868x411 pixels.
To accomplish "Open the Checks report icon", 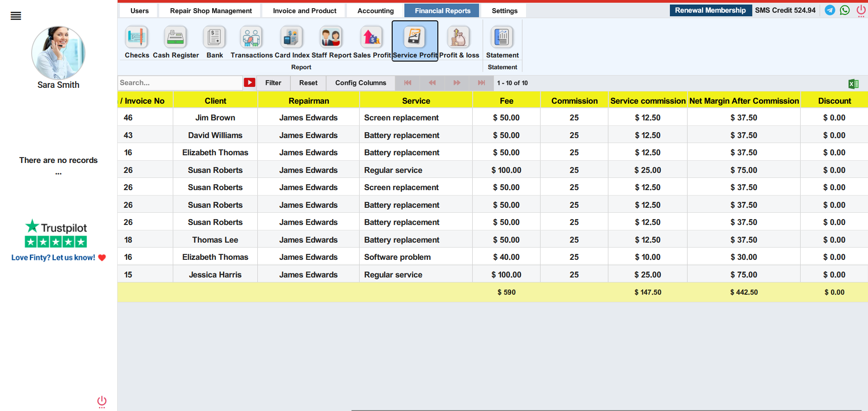I will pos(136,38).
